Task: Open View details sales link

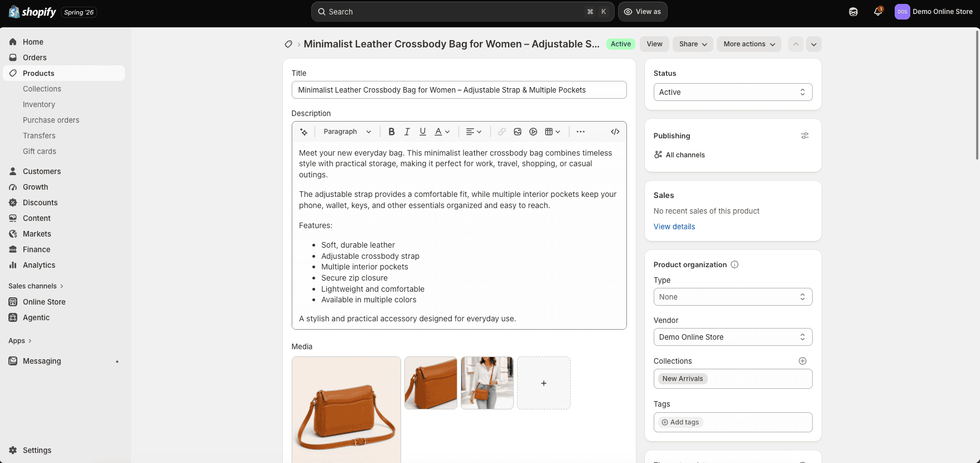Action: point(674,226)
